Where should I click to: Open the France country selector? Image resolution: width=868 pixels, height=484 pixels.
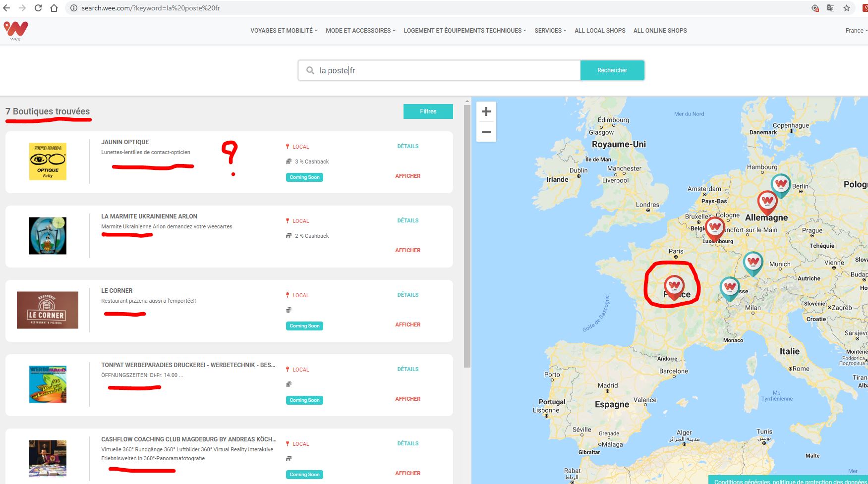856,31
